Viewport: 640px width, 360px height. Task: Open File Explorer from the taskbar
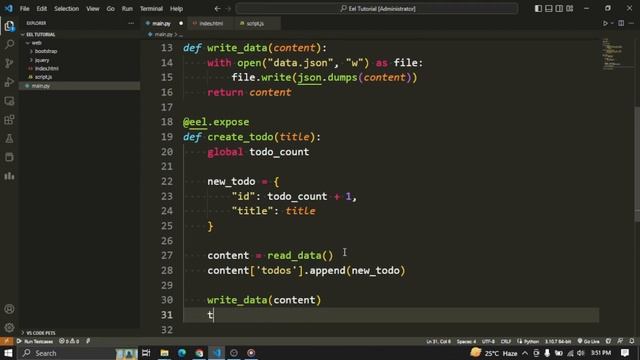pyautogui.click(x=164, y=353)
